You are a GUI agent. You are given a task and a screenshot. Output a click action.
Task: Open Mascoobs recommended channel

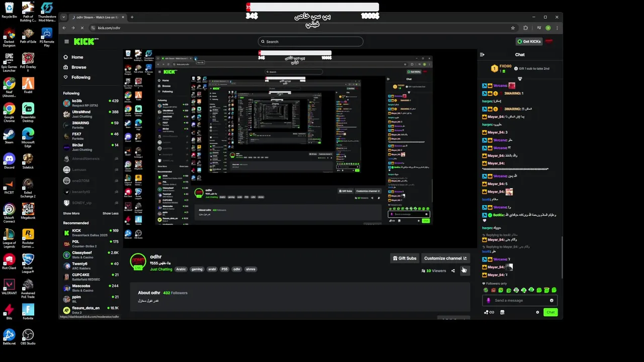(x=91, y=288)
